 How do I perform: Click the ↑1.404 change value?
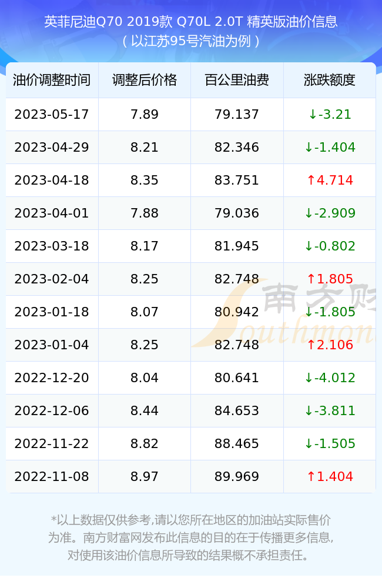coord(330,477)
